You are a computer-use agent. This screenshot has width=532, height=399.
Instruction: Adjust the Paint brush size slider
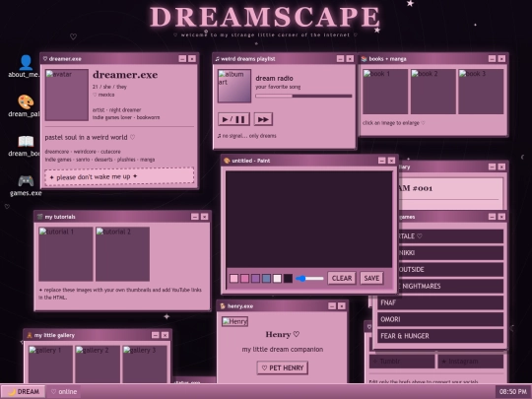tap(309, 279)
